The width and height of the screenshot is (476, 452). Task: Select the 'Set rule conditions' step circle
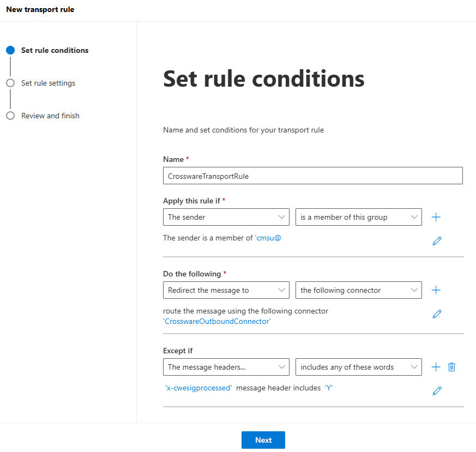[x=10, y=50]
